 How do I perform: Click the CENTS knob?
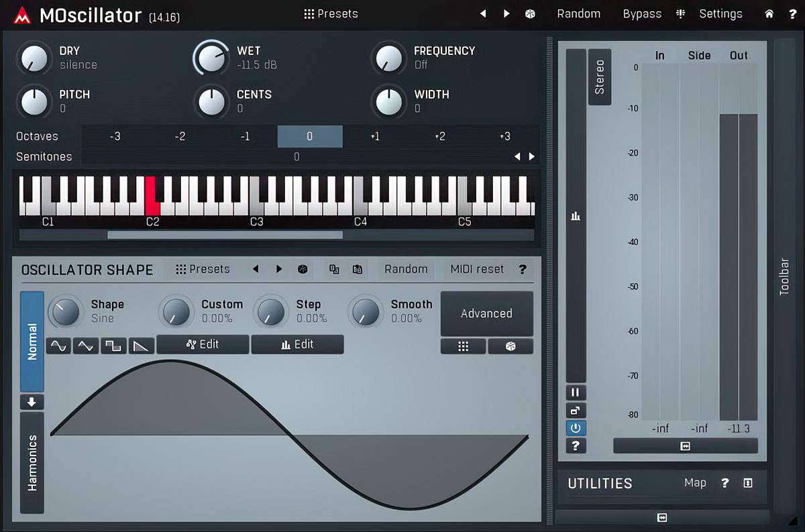click(211, 102)
